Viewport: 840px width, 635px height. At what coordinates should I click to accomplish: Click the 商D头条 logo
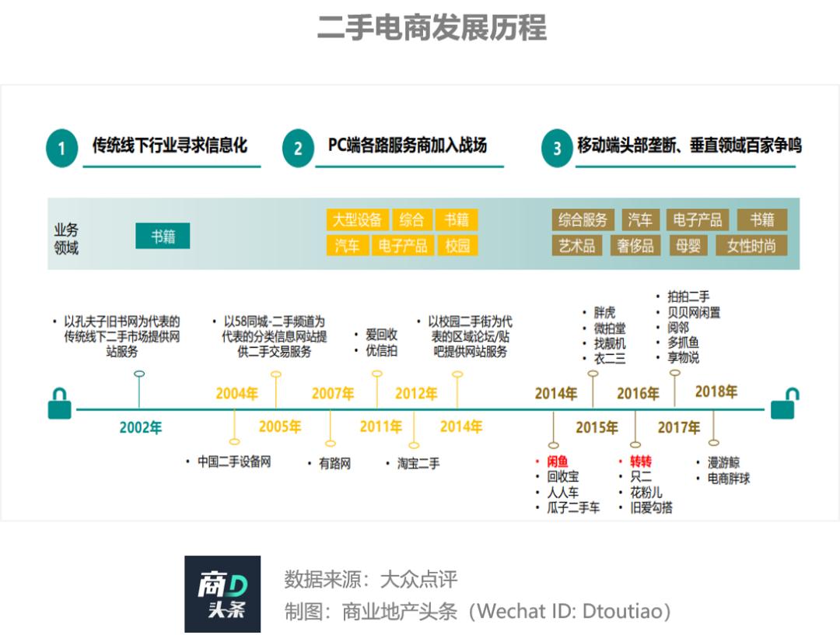[x=222, y=594]
